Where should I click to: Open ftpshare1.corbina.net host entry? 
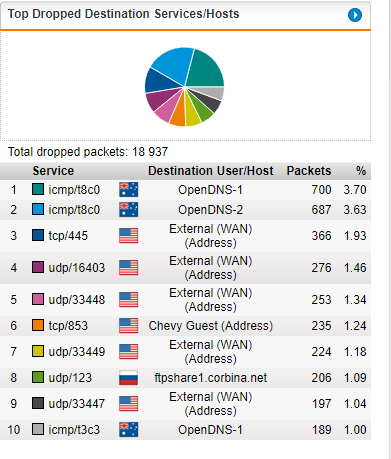211,378
